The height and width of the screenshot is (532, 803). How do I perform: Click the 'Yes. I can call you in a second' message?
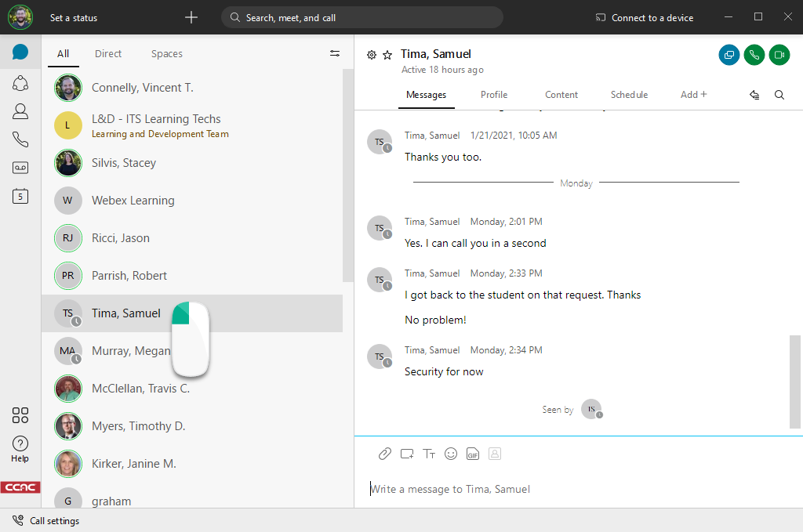click(475, 244)
